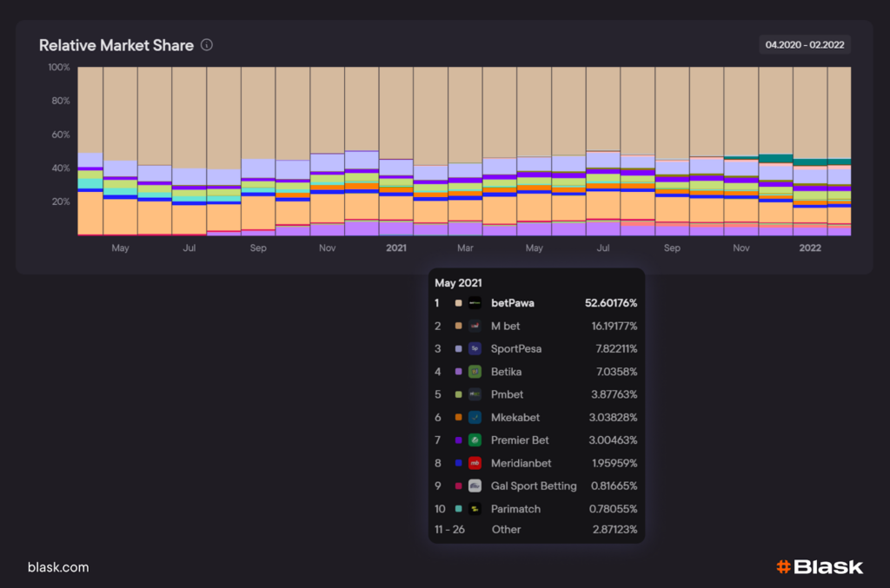This screenshot has width=890, height=588.
Task: Click the Pmbet green color swatch
Action: tap(458, 395)
